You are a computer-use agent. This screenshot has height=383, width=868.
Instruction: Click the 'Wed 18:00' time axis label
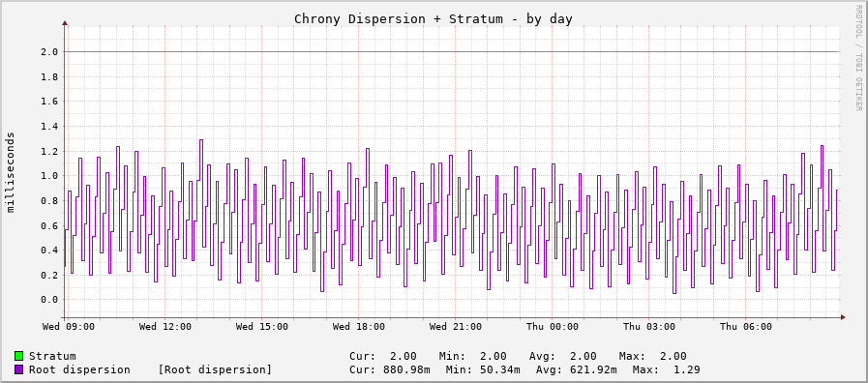point(359,327)
